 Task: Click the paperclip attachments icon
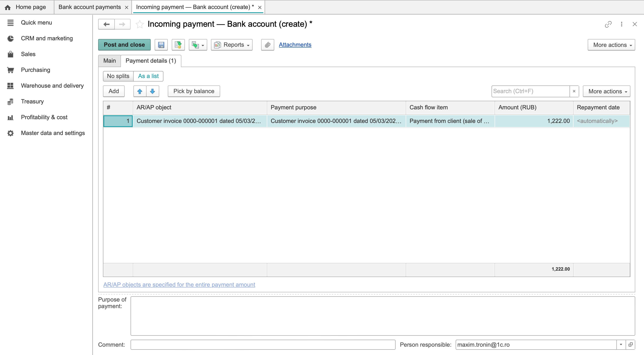(267, 45)
